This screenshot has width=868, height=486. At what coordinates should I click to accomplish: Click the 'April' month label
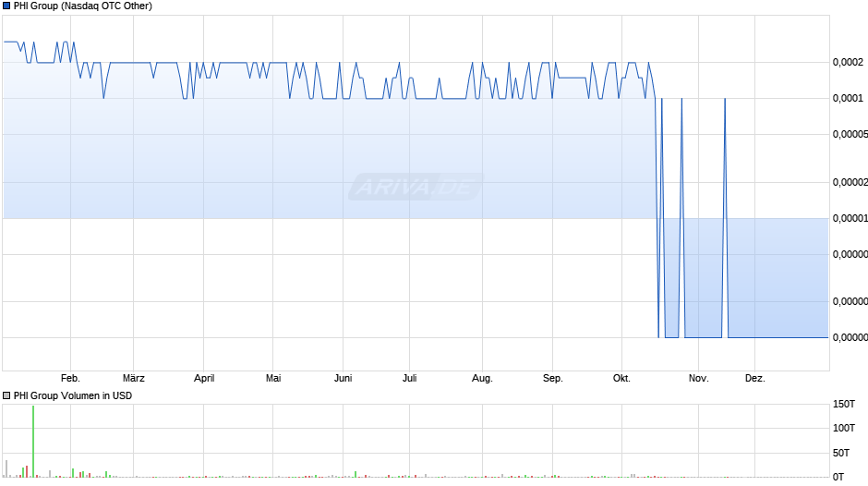204,378
